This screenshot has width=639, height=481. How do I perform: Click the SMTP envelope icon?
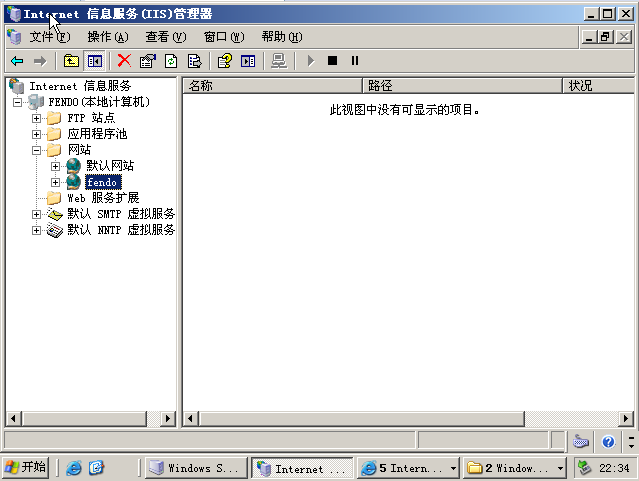coord(55,214)
